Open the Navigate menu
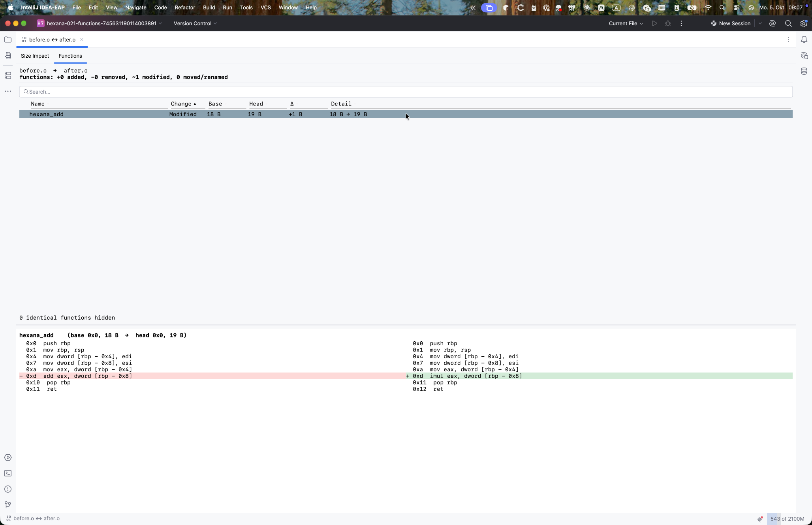Image resolution: width=812 pixels, height=525 pixels. pos(136,8)
